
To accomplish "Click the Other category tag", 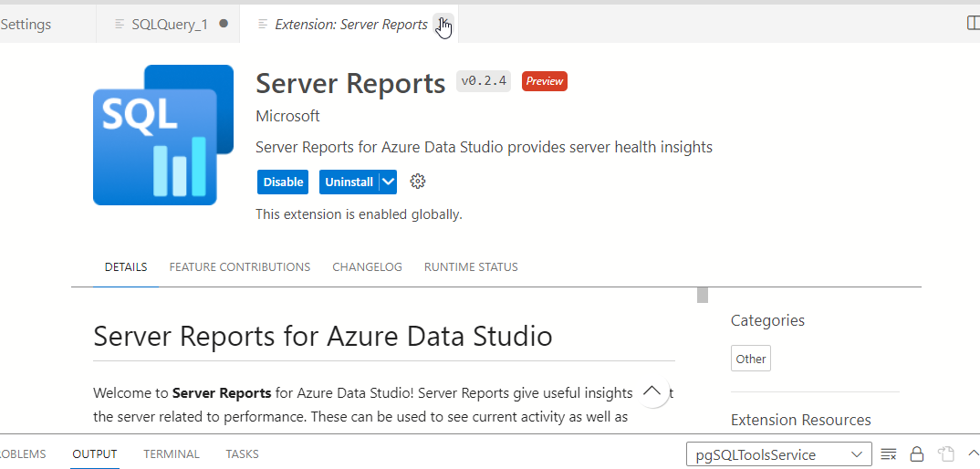I will pyautogui.click(x=751, y=359).
